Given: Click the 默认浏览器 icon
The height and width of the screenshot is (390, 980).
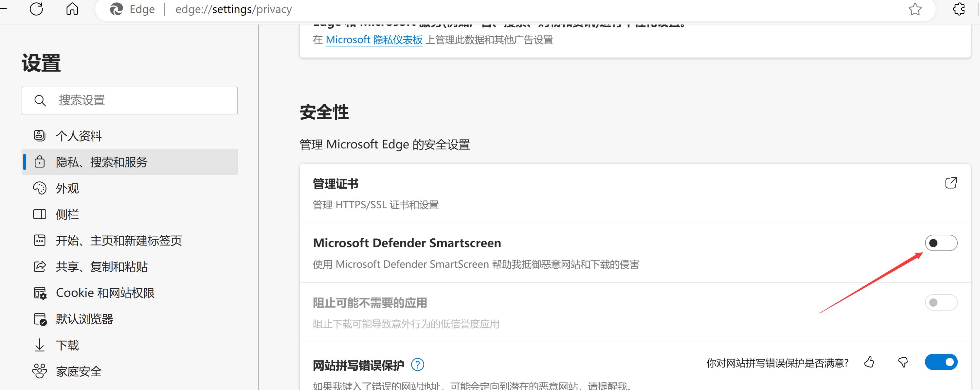Looking at the screenshot, I should tap(40, 319).
